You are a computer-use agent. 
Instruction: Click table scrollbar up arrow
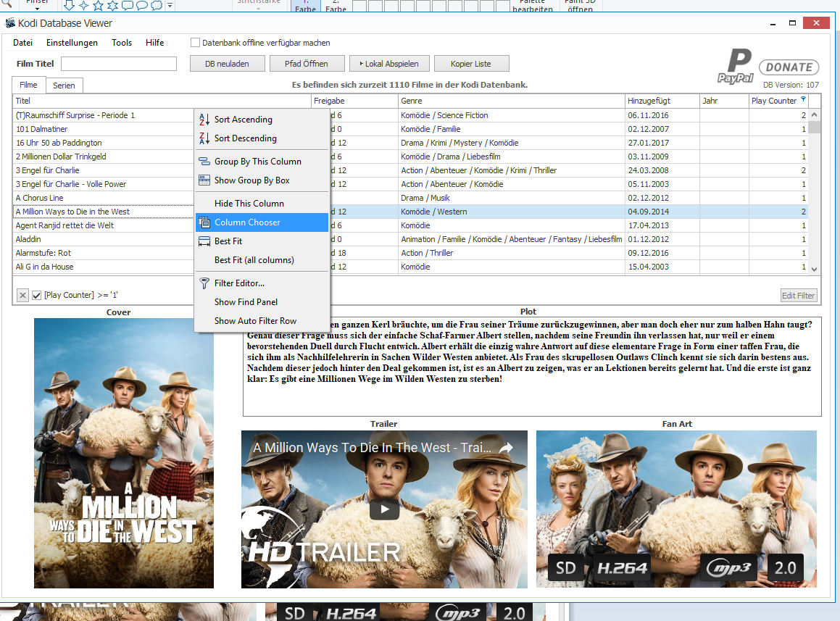click(x=815, y=114)
